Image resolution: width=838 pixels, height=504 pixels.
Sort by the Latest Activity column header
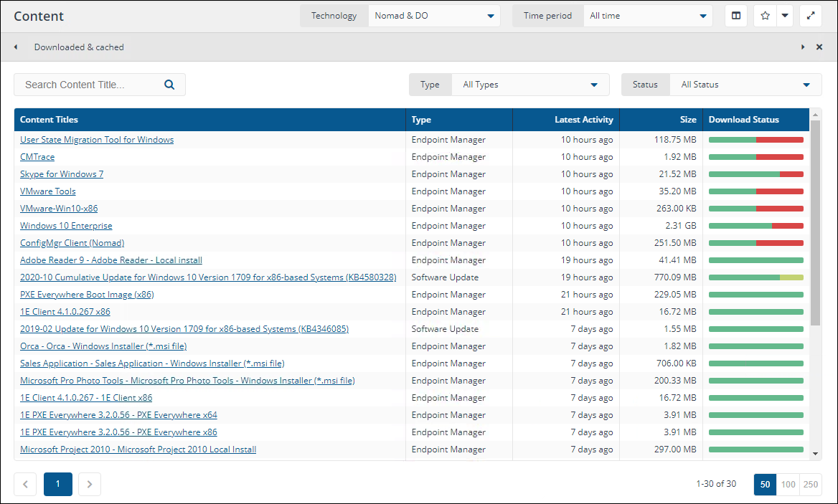(583, 120)
